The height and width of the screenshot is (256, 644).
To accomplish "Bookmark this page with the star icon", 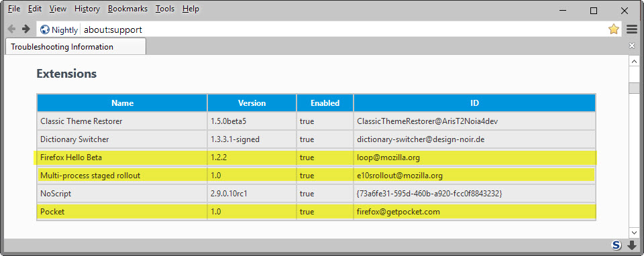I will (614, 29).
